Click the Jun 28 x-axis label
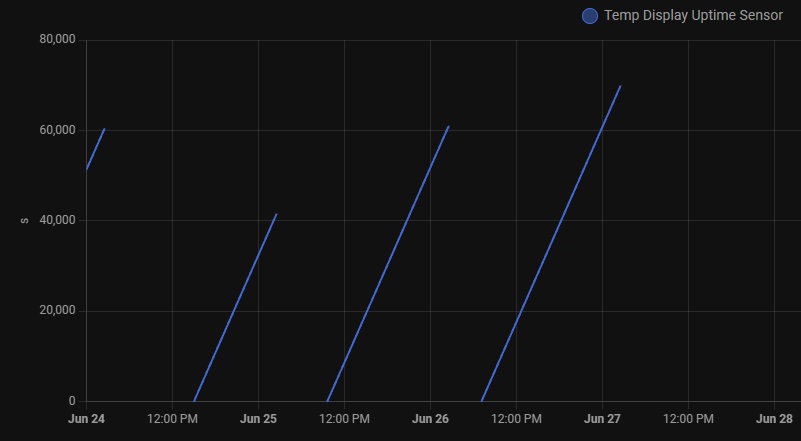The width and height of the screenshot is (801, 441). click(x=774, y=419)
